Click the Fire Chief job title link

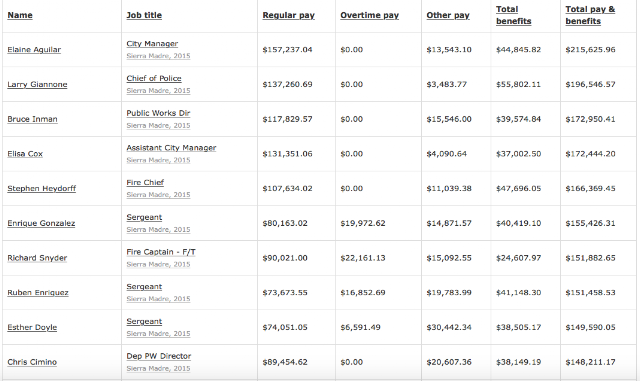tap(145, 183)
